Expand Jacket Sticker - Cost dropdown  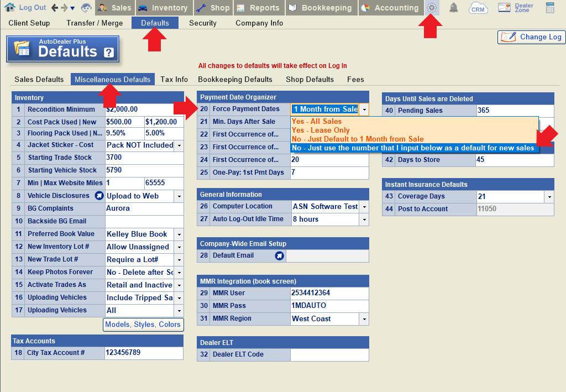pos(179,145)
